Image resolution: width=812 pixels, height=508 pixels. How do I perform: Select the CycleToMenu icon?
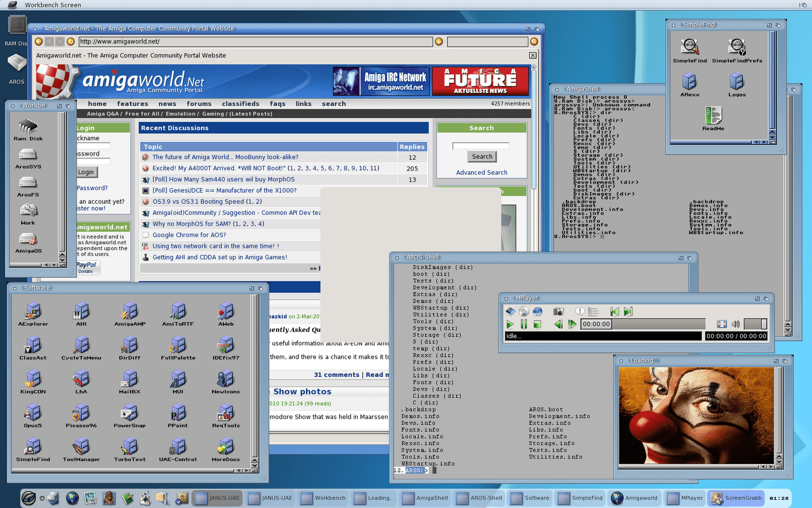(81, 347)
